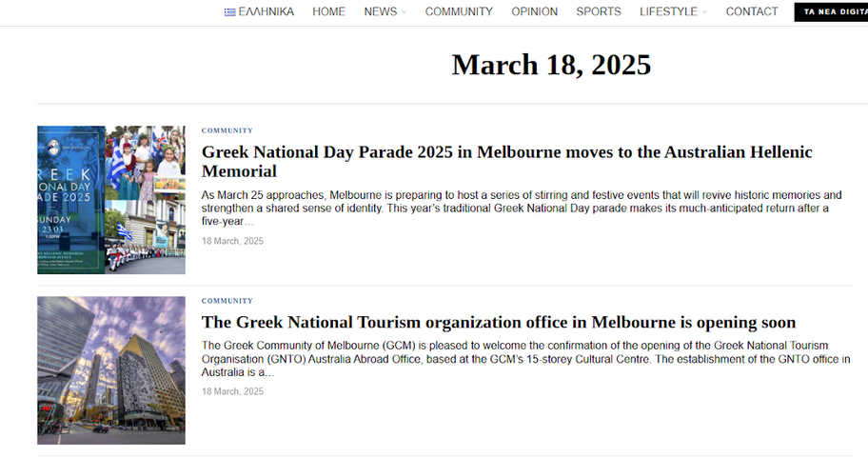Click the date under the parade article

coord(232,242)
